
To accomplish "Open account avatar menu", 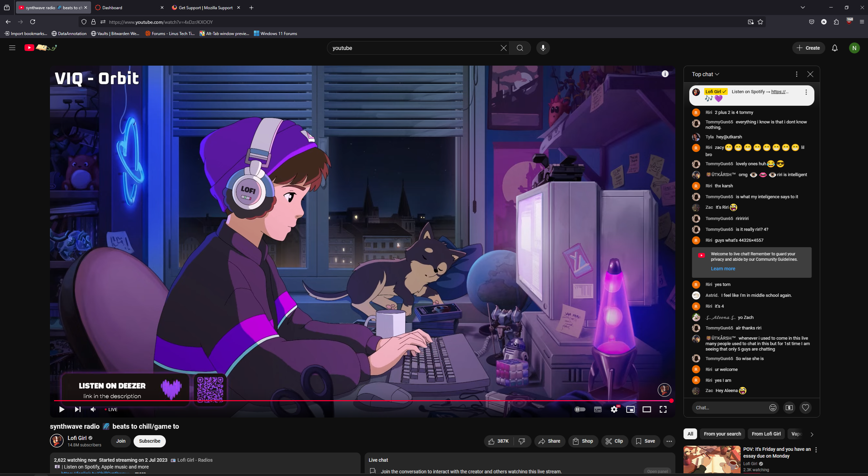I will [x=854, y=48].
